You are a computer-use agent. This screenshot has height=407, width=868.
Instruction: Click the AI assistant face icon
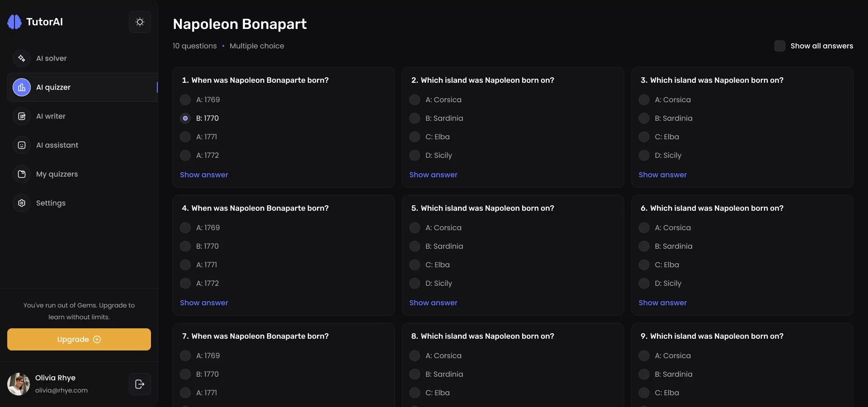pyautogui.click(x=22, y=145)
